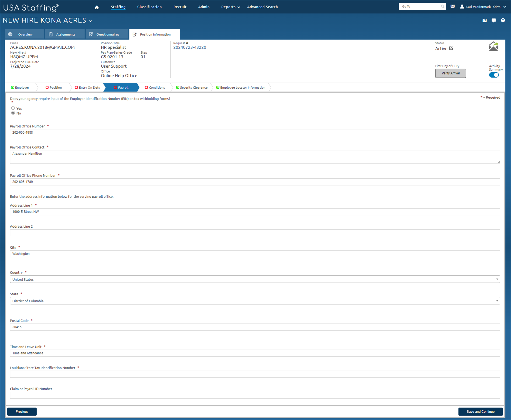
Task: Click the edit icon next to Active status
Action: 451,48
